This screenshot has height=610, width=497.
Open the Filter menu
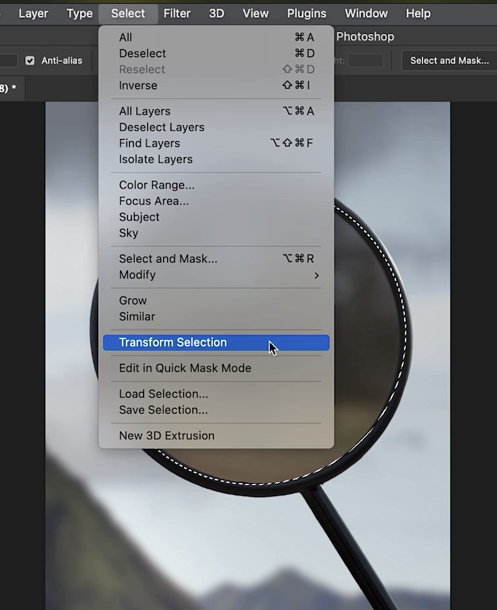coord(177,14)
